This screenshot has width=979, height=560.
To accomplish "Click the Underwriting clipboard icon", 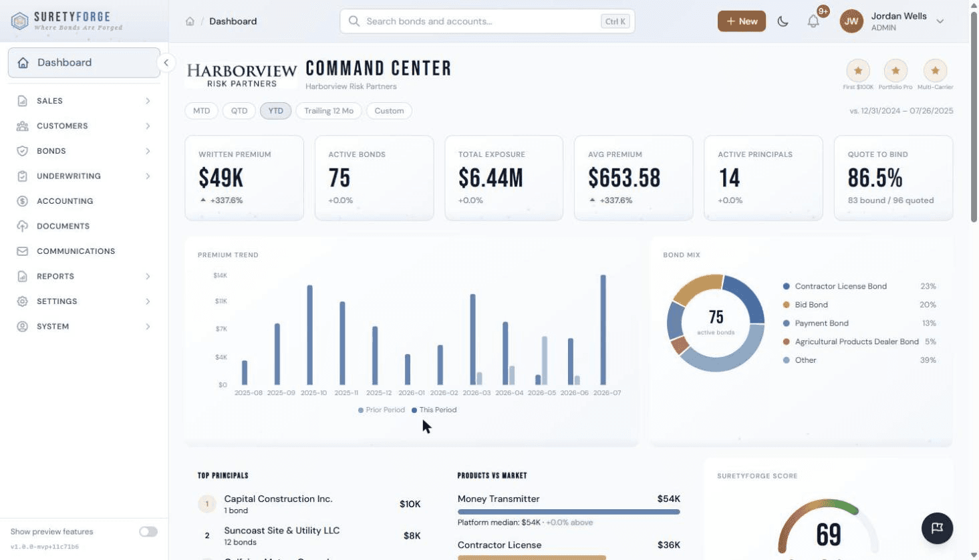I will (x=23, y=176).
